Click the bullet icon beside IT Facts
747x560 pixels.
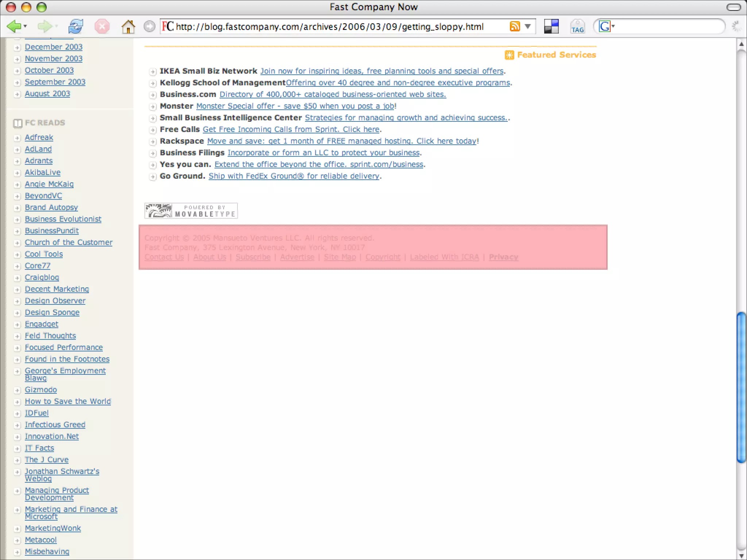point(17,449)
